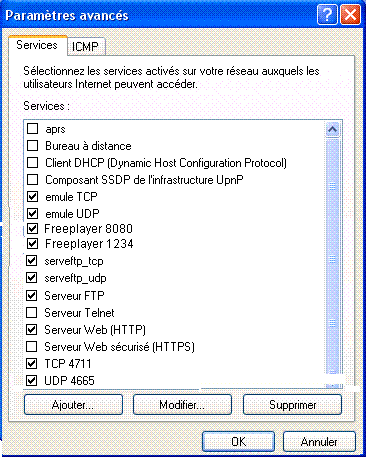Open Modifier... for the selected service
This screenshot has height=458, width=367.
182,405
